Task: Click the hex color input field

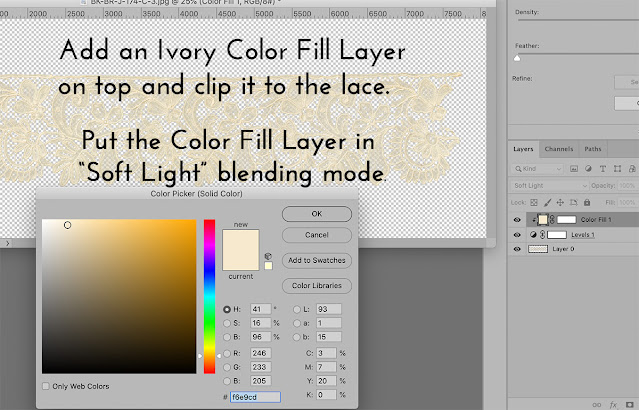Action: pyautogui.click(x=255, y=397)
